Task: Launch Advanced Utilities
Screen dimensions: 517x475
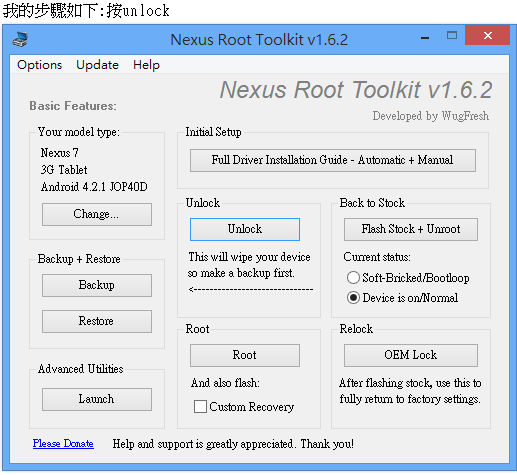Action: [97, 399]
